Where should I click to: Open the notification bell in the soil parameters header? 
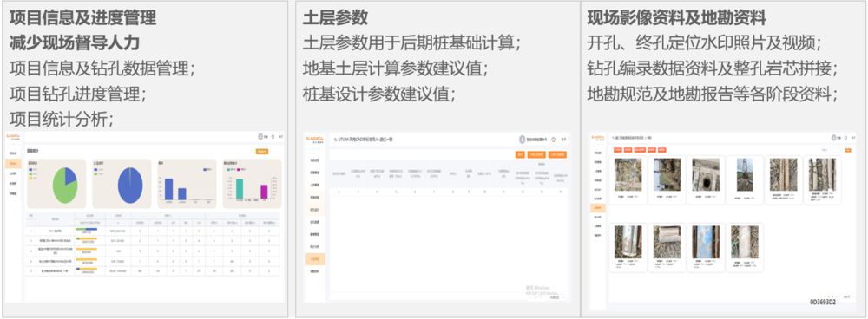553,140
